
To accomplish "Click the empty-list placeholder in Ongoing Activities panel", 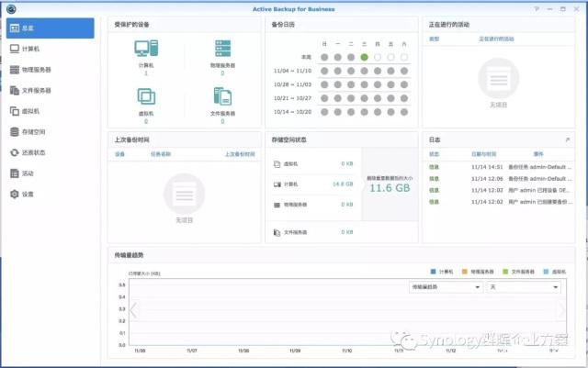I will pos(498,84).
